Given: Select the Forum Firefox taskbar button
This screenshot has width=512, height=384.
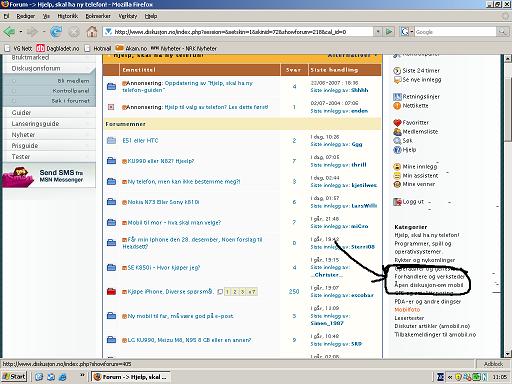Looking at the screenshot, I should pyautogui.click(x=131, y=377).
